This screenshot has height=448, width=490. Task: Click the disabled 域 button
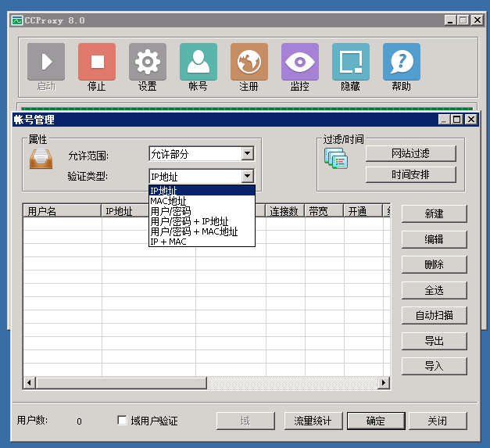tap(245, 421)
